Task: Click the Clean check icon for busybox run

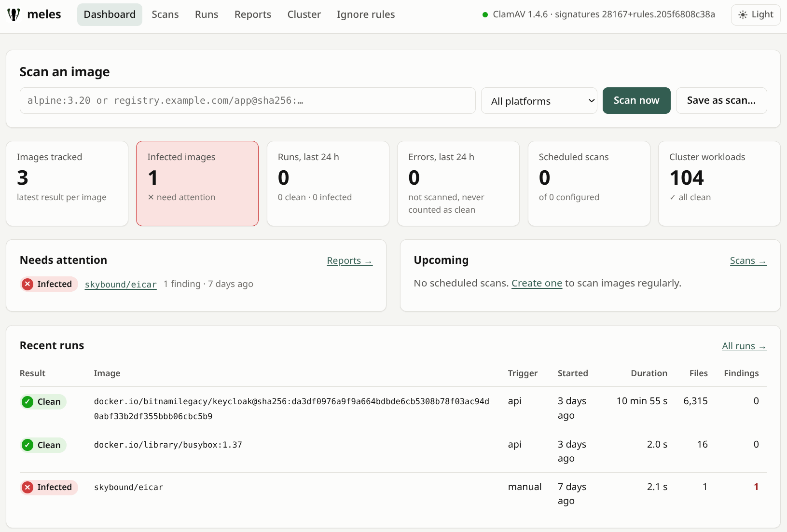Action: point(28,445)
